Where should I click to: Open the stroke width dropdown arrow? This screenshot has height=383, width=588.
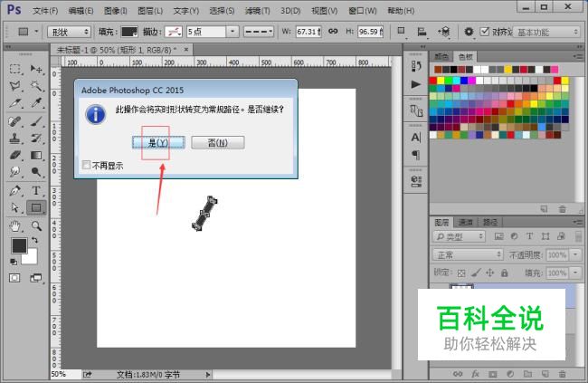pos(232,32)
